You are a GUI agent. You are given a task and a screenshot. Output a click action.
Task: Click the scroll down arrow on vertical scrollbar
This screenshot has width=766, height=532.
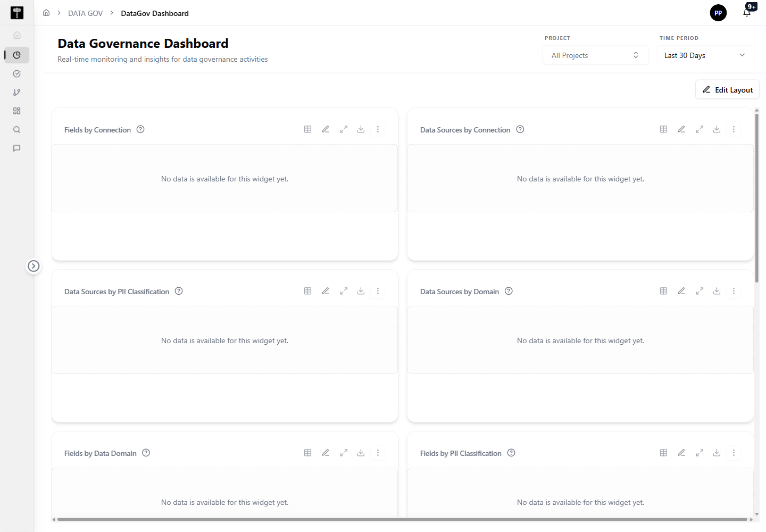757,514
